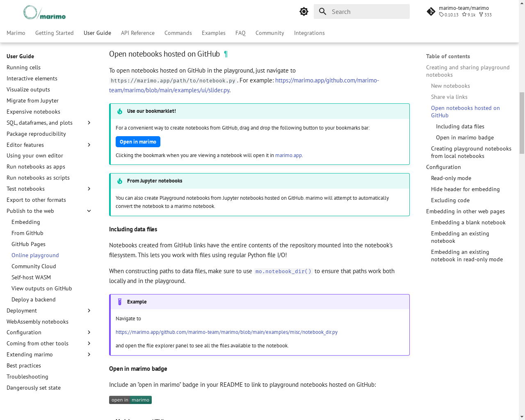The height and width of the screenshot is (420, 525).
Task: Expand the Test notebooks section
Action: [89, 189]
